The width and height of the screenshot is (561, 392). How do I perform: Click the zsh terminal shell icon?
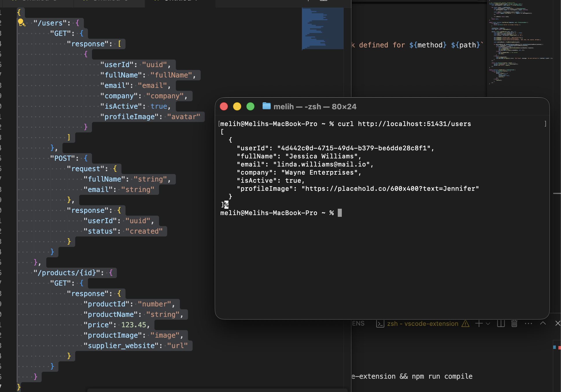pos(380,324)
